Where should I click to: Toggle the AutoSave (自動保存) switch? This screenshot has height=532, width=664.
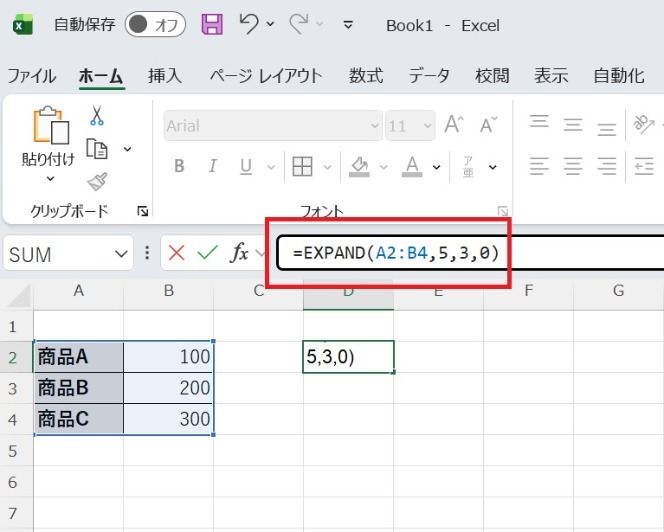coord(155,25)
